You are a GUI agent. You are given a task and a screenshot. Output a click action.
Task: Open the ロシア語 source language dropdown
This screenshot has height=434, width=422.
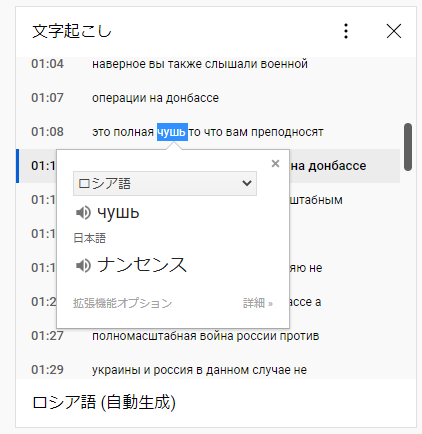point(165,183)
